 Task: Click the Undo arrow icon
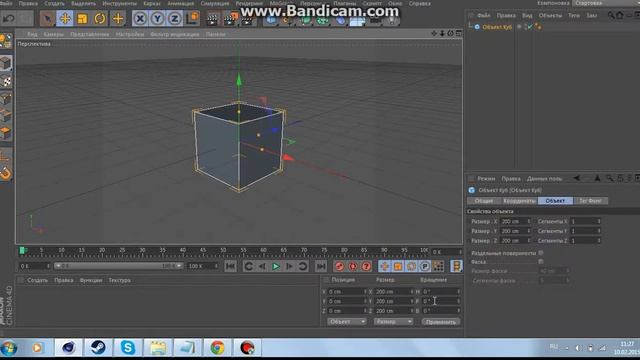pos(9,19)
